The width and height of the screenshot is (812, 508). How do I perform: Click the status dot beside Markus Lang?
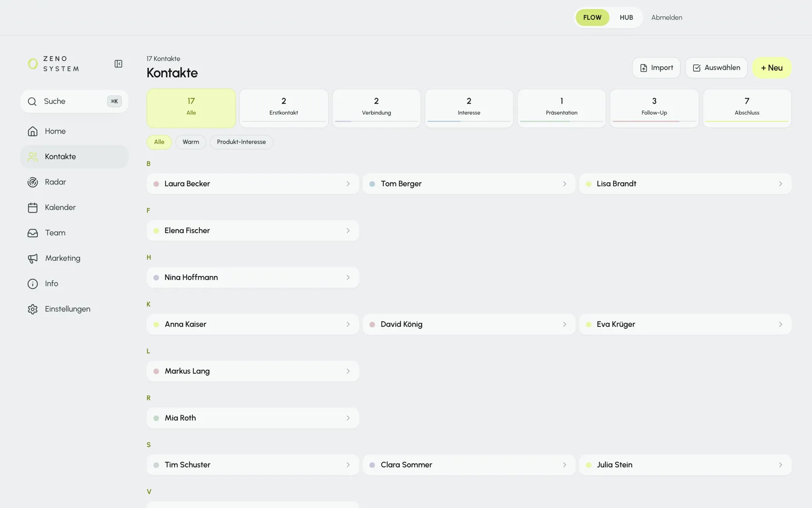(x=156, y=371)
